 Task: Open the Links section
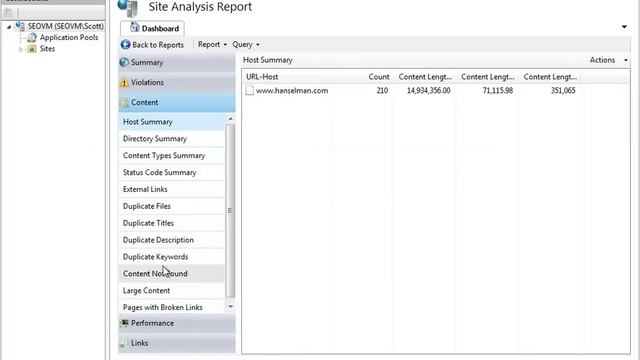point(177,343)
